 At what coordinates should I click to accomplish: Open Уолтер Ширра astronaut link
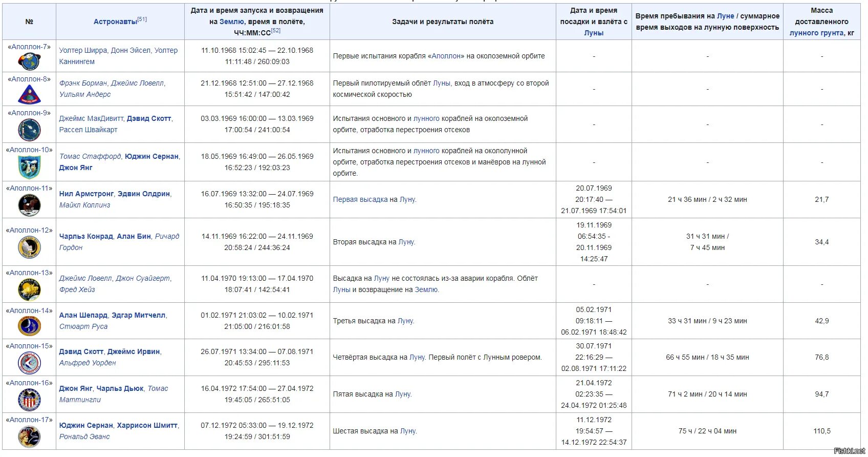(83, 50)
